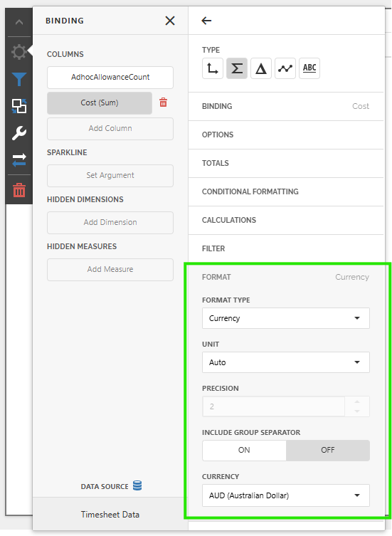
Task: Select the Delta triangle type icon
Action: point(261,68)
